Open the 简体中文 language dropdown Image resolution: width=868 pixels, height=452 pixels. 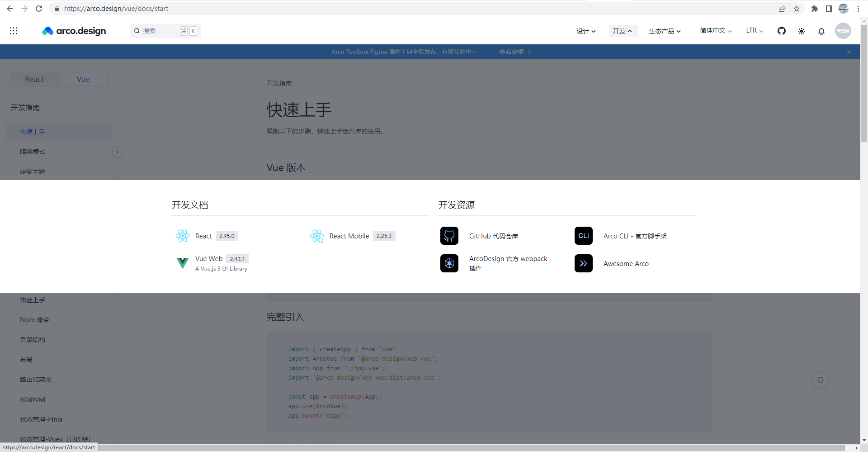716,30
